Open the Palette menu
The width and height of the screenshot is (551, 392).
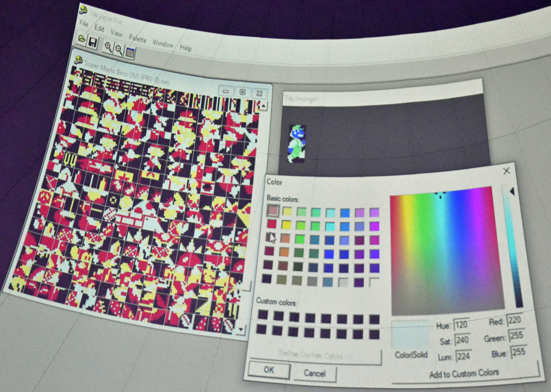(137, 38)
